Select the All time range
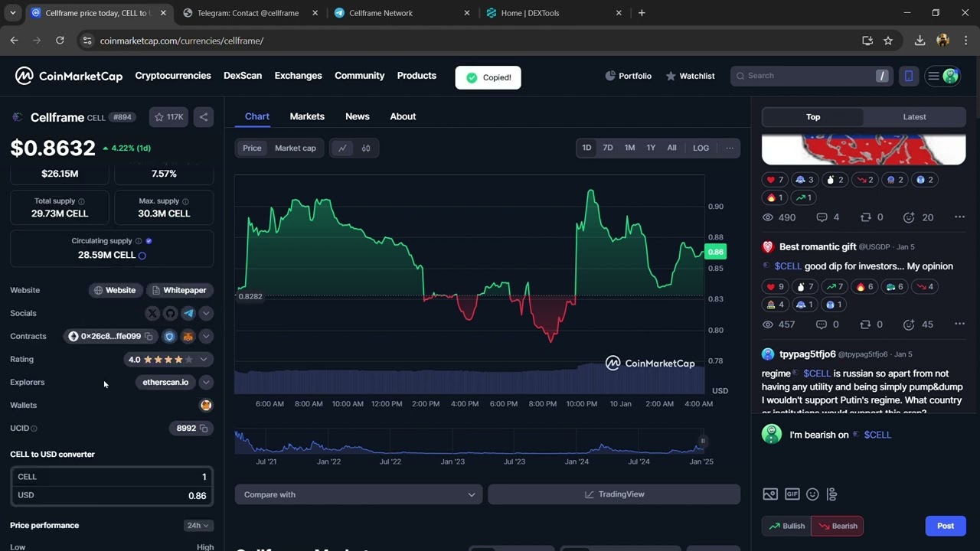980x551 pixels. point(671,148)
